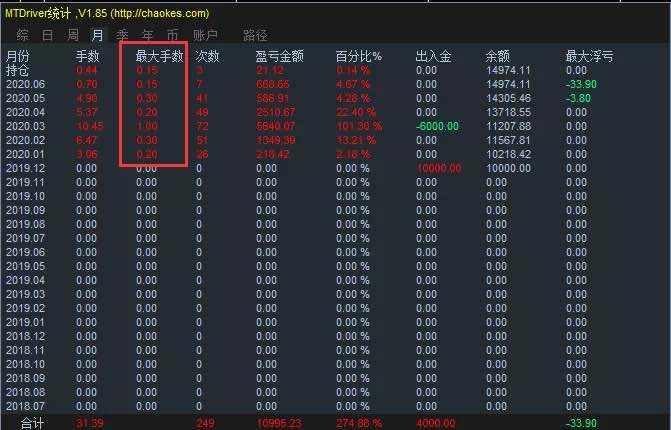Click the 出入金 column header
Viewport: 671px width, 430px height.
pyautogui.click(x=433, y=56)
